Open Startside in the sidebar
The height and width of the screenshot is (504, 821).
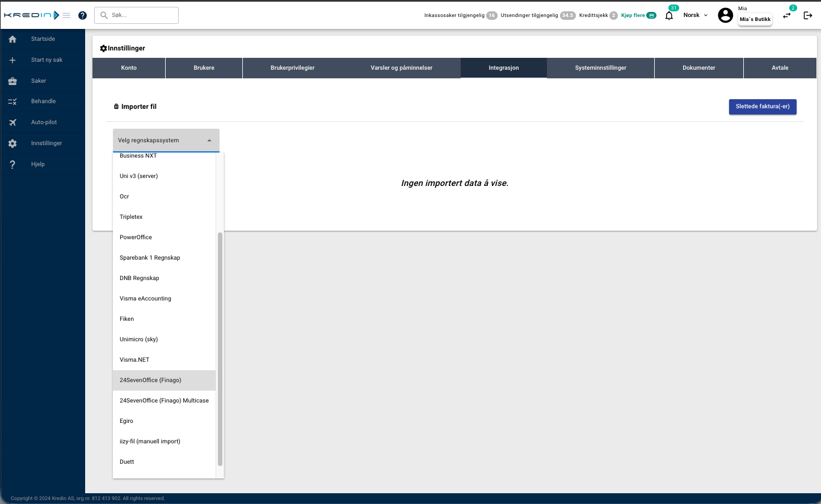coord(43,39)
